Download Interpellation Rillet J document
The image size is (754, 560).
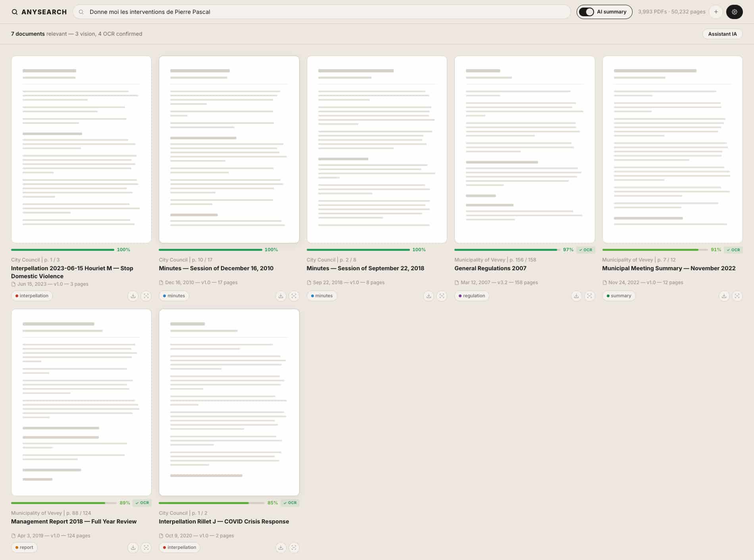tap(281, 547)
